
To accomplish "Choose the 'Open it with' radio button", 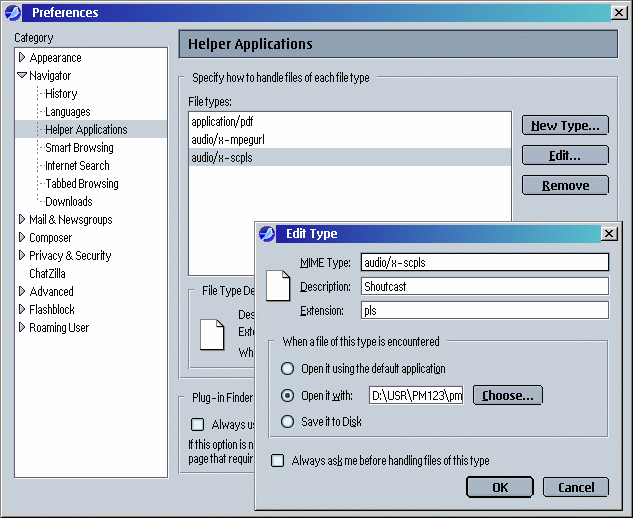I will pyautogui.click(x=289, y=396).
